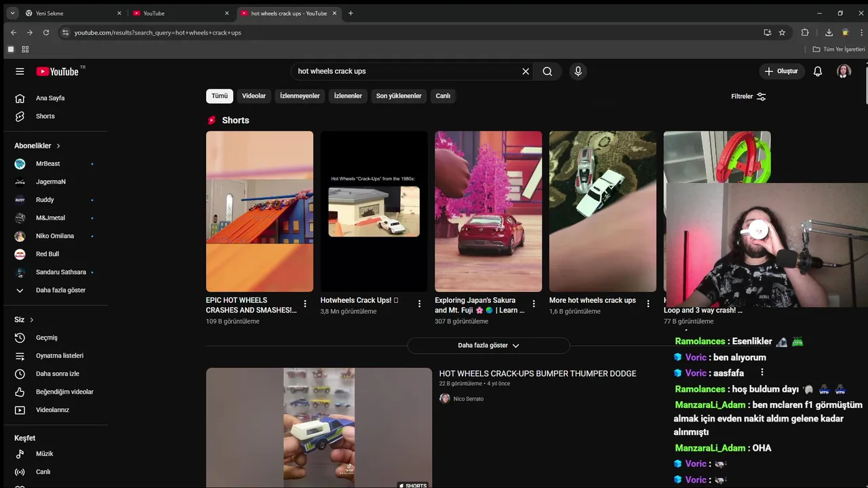Click the address bar URL
Image resolution: width=868 pixels, height=488 pixels.
pos(158,33)
